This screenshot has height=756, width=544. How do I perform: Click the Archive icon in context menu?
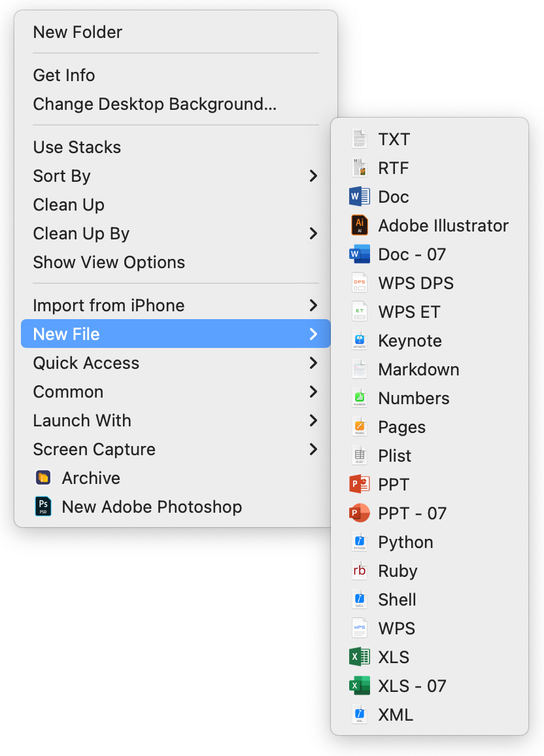click(x=43, y=478)
